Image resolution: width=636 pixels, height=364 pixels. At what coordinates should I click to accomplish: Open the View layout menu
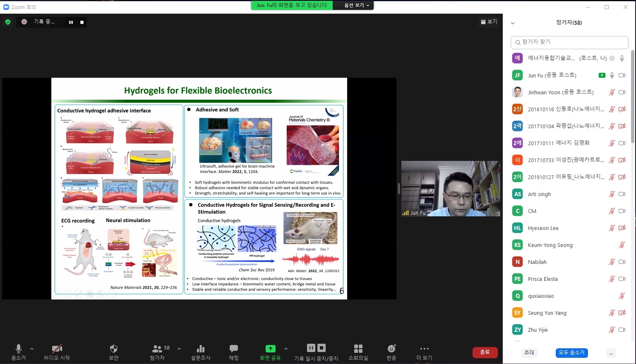click(x=489, y=22)
